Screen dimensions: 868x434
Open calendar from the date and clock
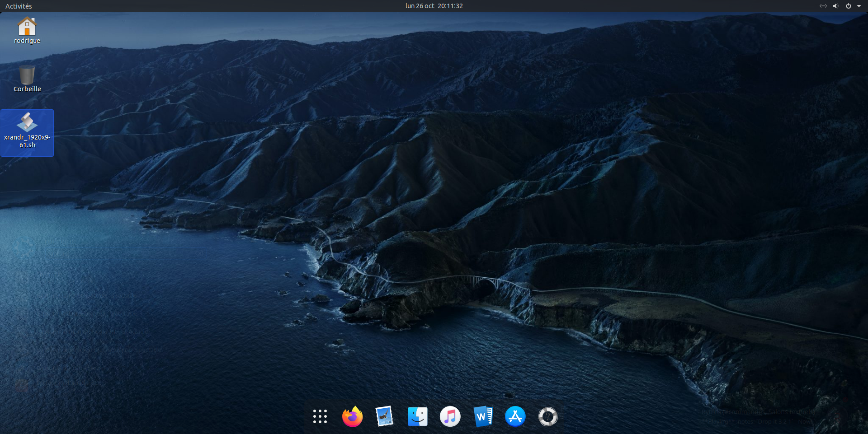pyautogui.click(x=434, y=6)
